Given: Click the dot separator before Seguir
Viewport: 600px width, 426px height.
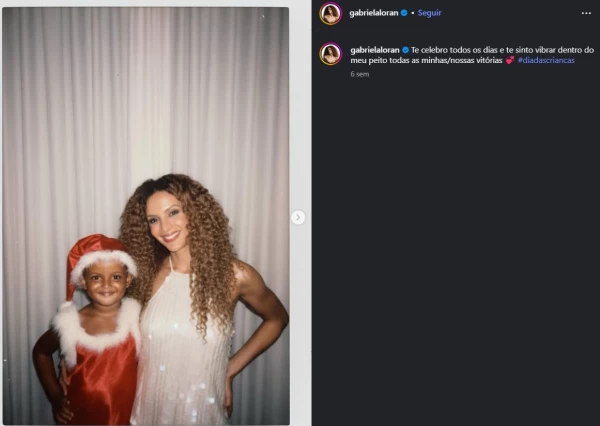Looking at the screenshot, I should click(412, 13).
